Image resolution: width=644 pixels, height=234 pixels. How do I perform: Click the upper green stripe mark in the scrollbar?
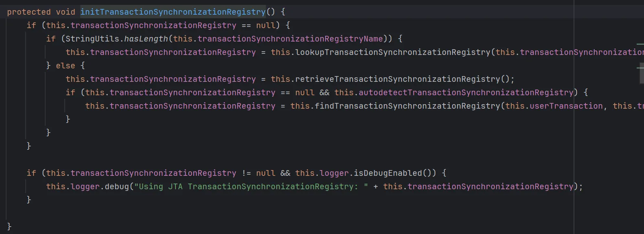coord(640,44)
